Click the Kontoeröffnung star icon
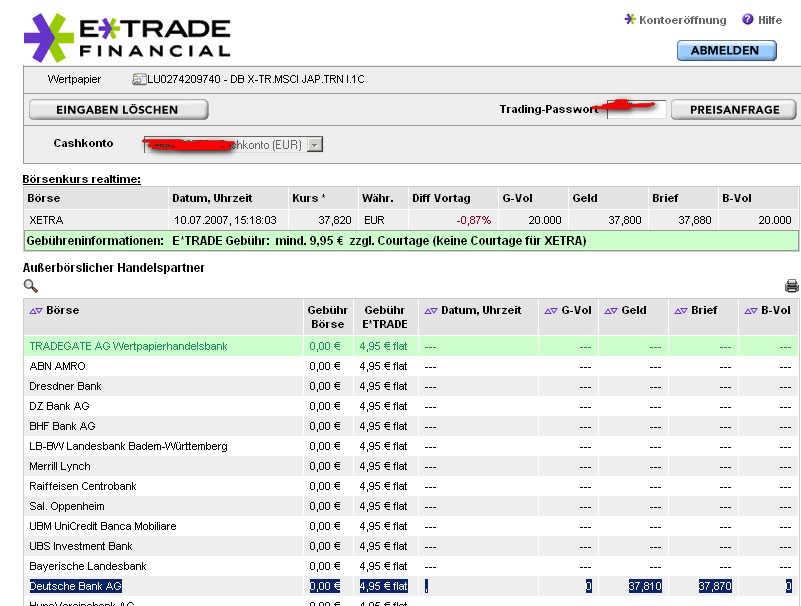 (630, 19)
